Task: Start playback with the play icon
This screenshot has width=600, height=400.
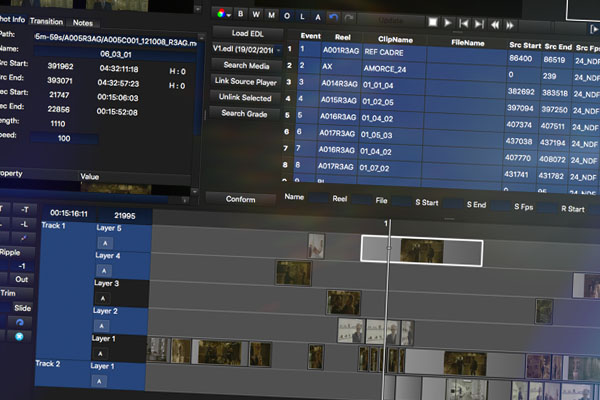Action: tap(448, 23)
